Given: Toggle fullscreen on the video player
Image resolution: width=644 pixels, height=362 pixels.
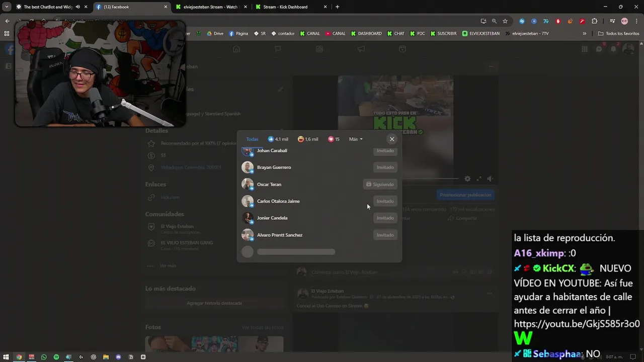Looking at the screenshot, I should pos(478,178).
